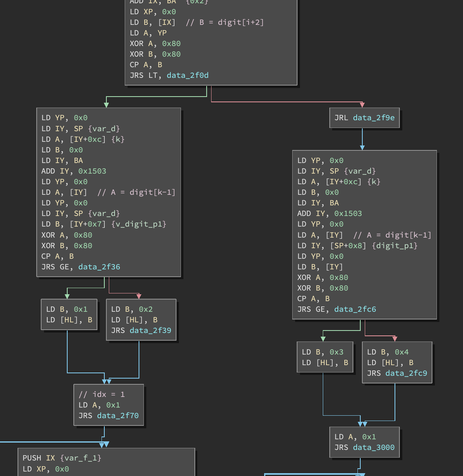
Task: Navigate to the data_2fc6 target
Action: (355, 309)
